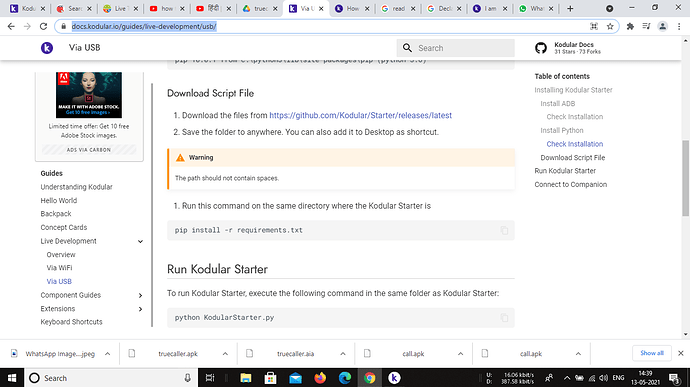Copy the pip install requirements command
Viewport: 690px width, 387px height.
coord(504,230)
